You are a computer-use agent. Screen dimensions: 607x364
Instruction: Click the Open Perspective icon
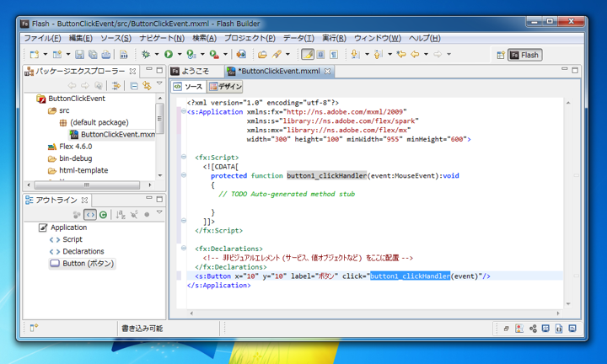click(x=501, y=55)
